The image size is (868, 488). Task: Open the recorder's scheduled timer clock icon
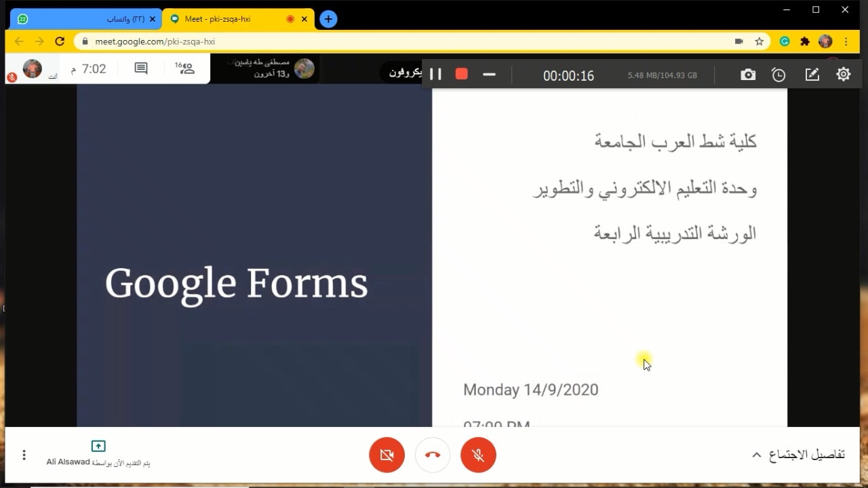pyautogui.click(x=779, y=75)
